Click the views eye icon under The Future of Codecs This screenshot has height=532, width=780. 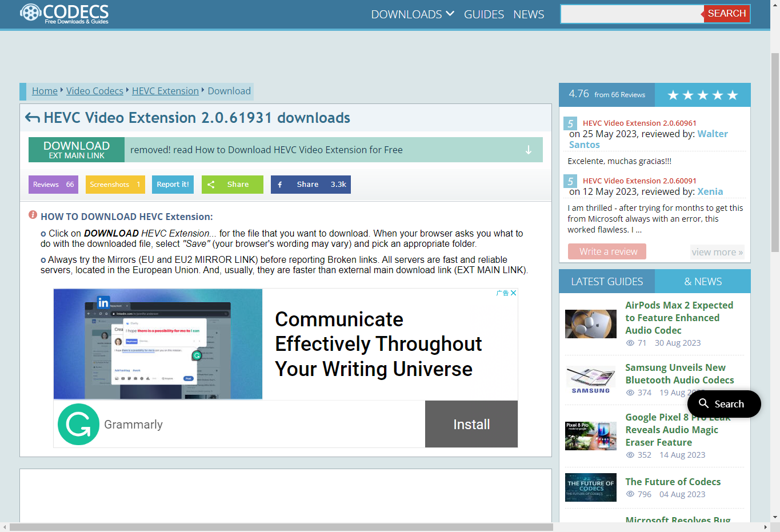point(630,495)
